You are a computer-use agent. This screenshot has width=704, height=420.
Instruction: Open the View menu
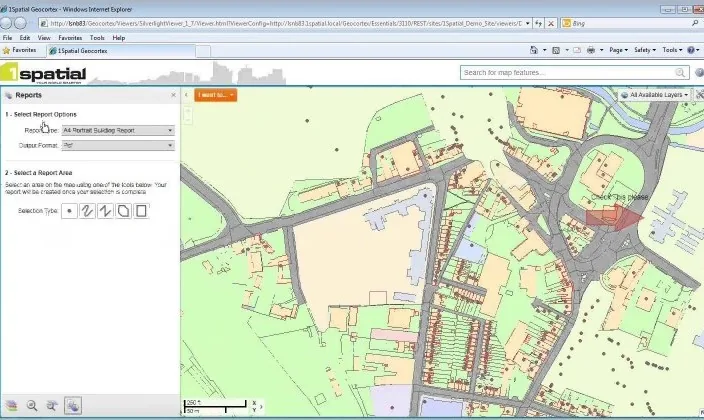point(44,38)
